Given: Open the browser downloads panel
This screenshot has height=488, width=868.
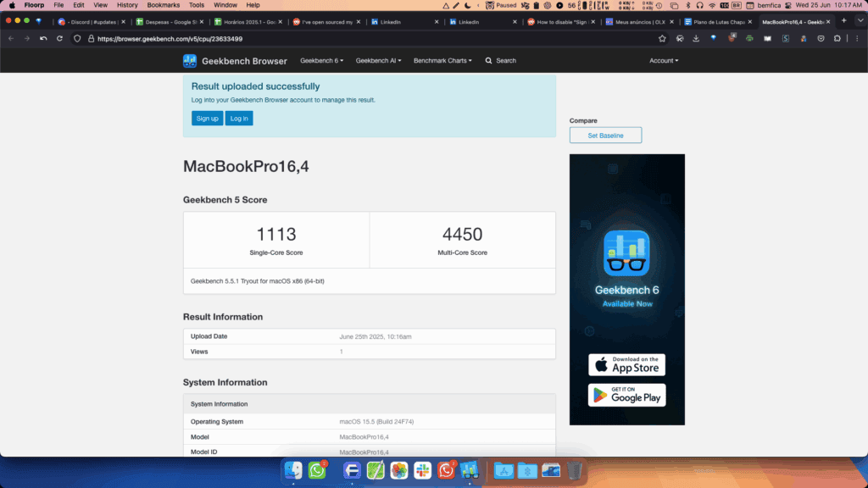Looking at the screenshot, I should [x=696, y=38].
